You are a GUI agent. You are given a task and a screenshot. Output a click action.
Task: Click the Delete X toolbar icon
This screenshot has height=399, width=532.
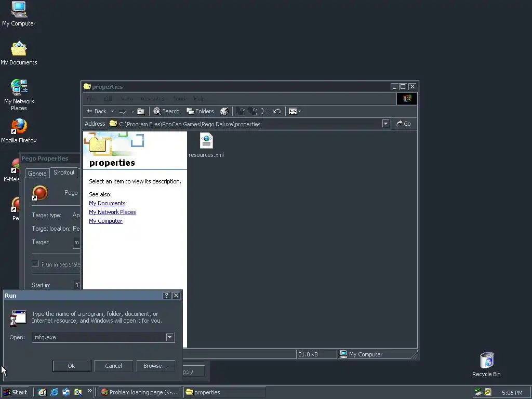pyautogui.click(x=264, y=111)
